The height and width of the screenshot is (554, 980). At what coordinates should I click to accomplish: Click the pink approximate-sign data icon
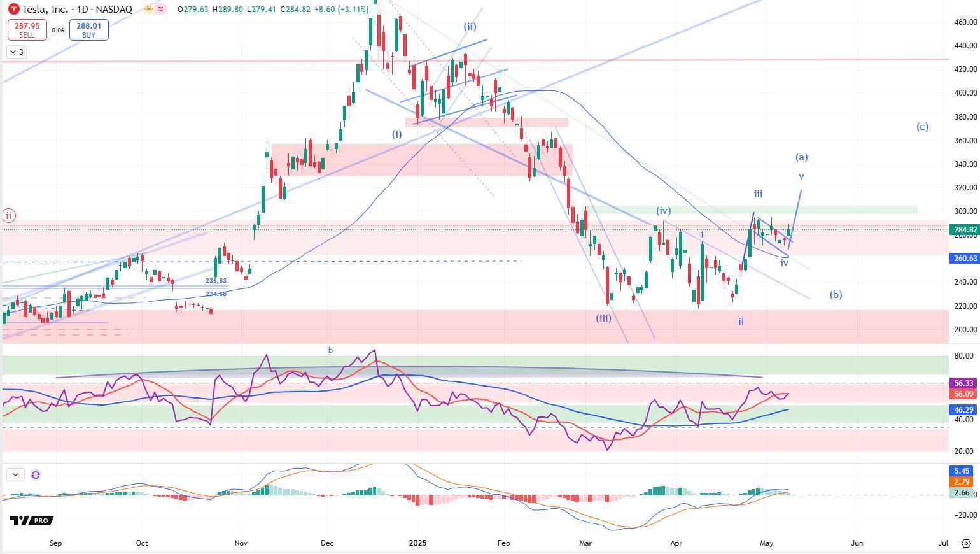pyautogui.click(x=161, y=9)
